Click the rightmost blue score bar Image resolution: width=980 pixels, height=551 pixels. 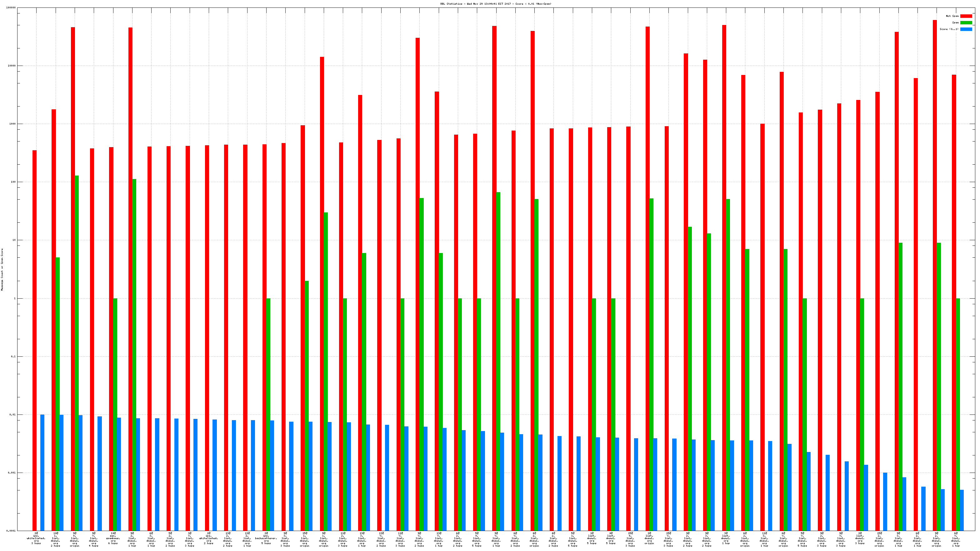(962, 510)
